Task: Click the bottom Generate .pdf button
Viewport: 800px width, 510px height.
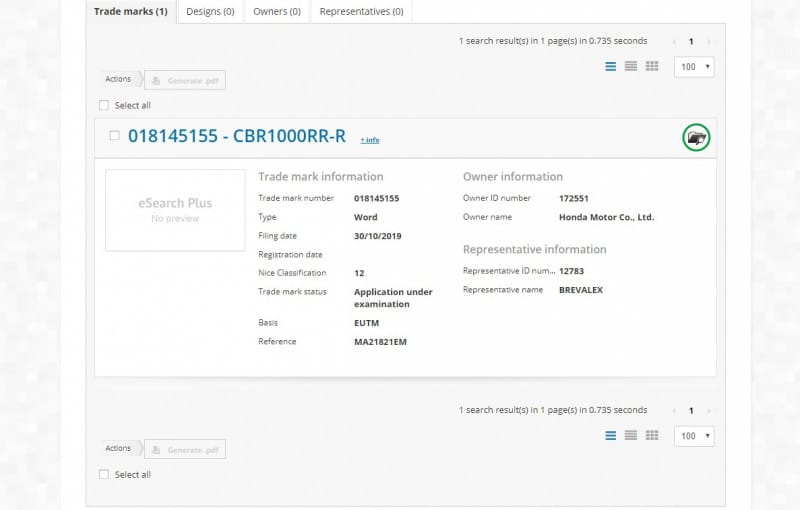Action: 185,449
